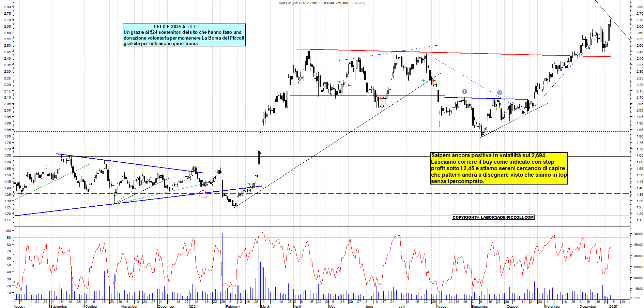Click the '2024' year label on the time axis
The image size is (644, 308).
click(194, 306)
